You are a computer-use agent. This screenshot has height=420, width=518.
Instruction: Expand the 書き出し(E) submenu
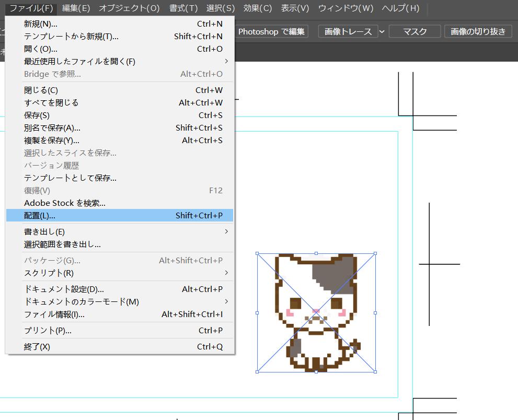point(44,232)
